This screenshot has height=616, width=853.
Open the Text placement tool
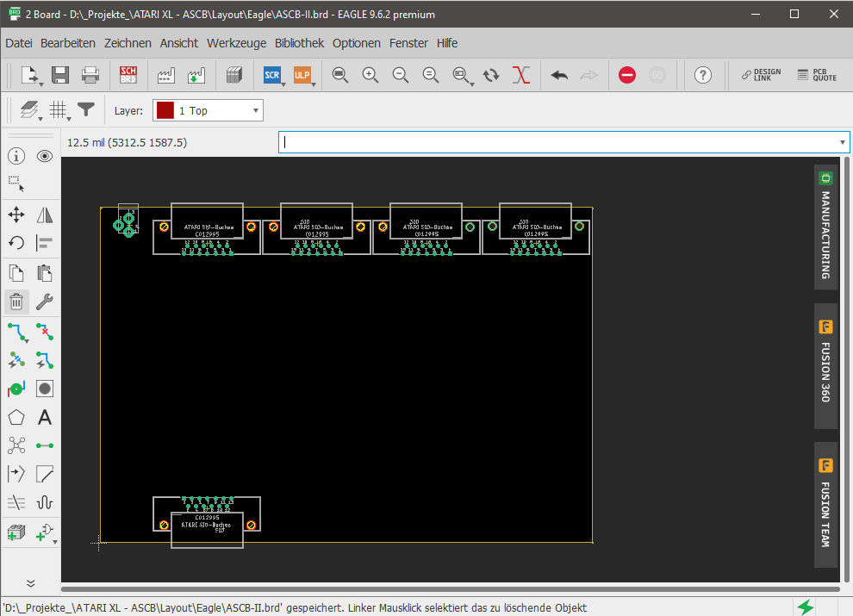(x=44, y=417)
